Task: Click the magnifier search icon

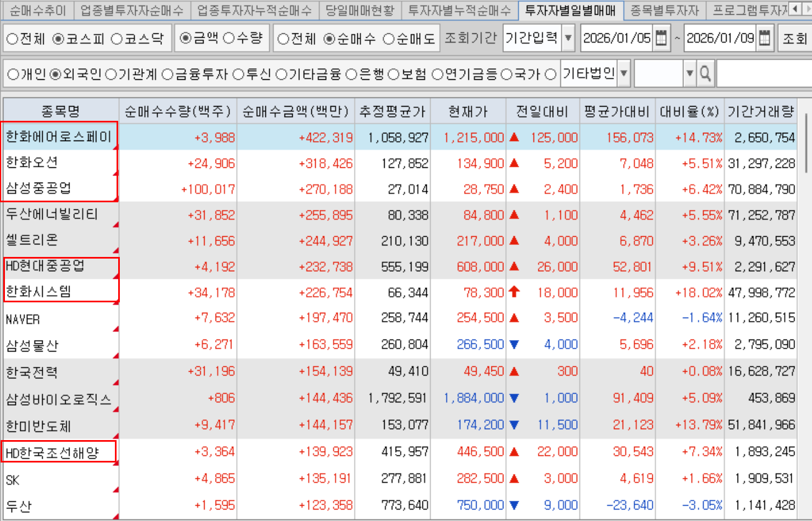Action: 705,73
